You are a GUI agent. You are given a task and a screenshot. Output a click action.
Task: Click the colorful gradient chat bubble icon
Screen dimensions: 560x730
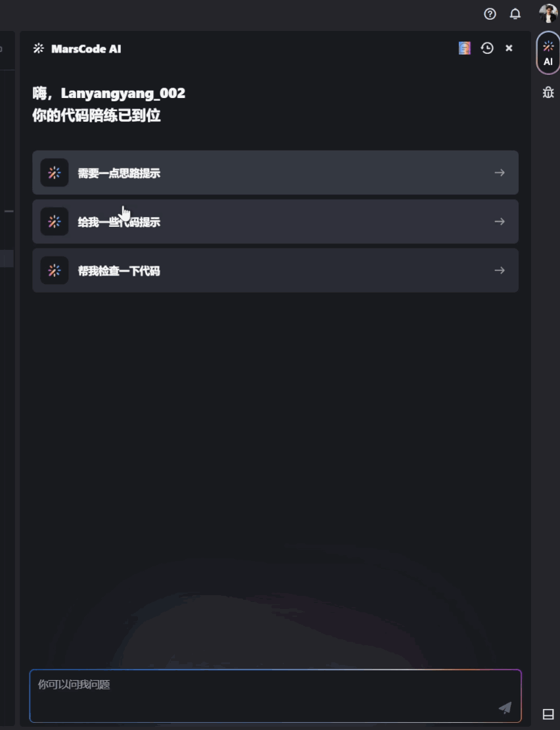point(465,48)
